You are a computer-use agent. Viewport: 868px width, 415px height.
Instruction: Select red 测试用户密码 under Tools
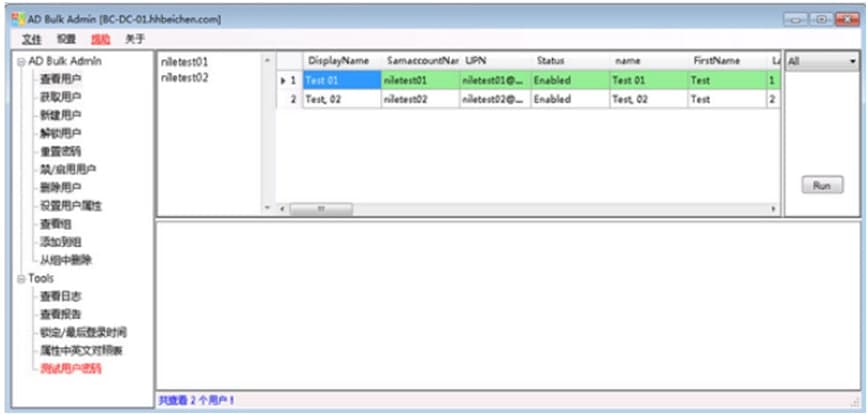click(x=71, y=369)
